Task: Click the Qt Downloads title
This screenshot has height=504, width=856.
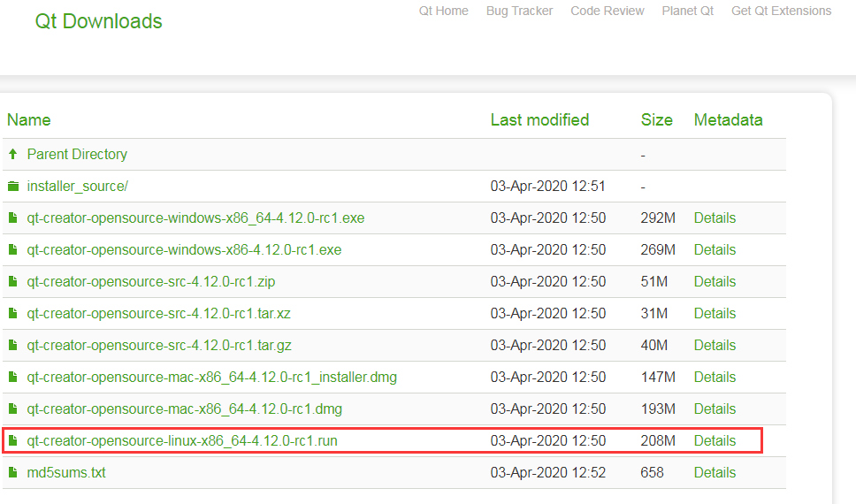Action: tap(98, 21)
